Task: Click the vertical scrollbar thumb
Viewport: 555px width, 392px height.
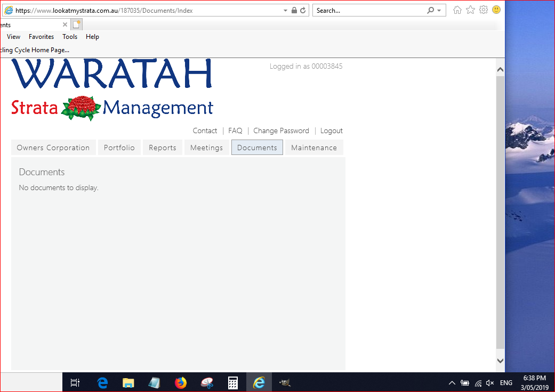Action: 500,212
